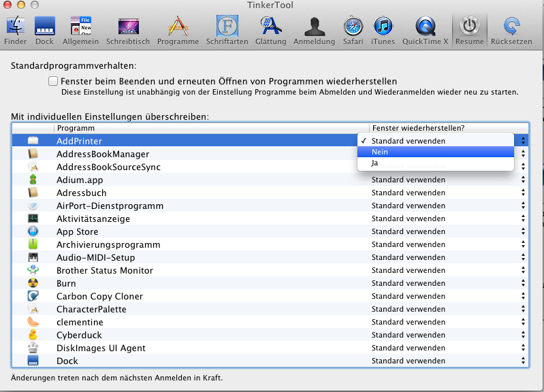Screen dimensions: 544x392
Task: Choose Standard verwenden in the popup menu
Action: tap(436, 141)
